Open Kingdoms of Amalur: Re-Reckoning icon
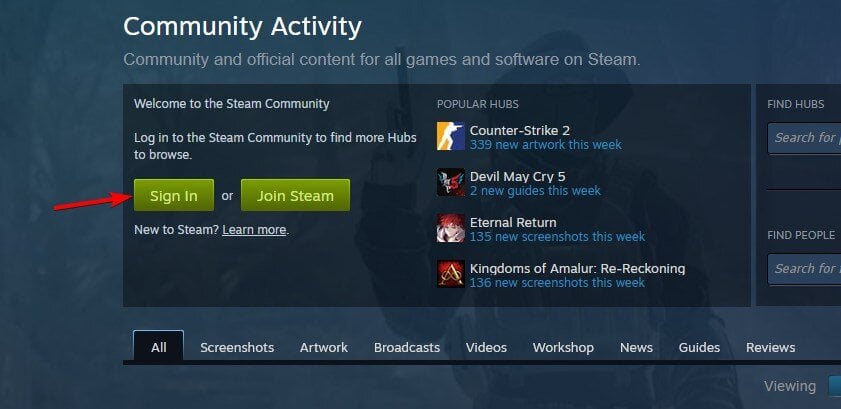Viewport: 841px width, 409px height. 451,274
